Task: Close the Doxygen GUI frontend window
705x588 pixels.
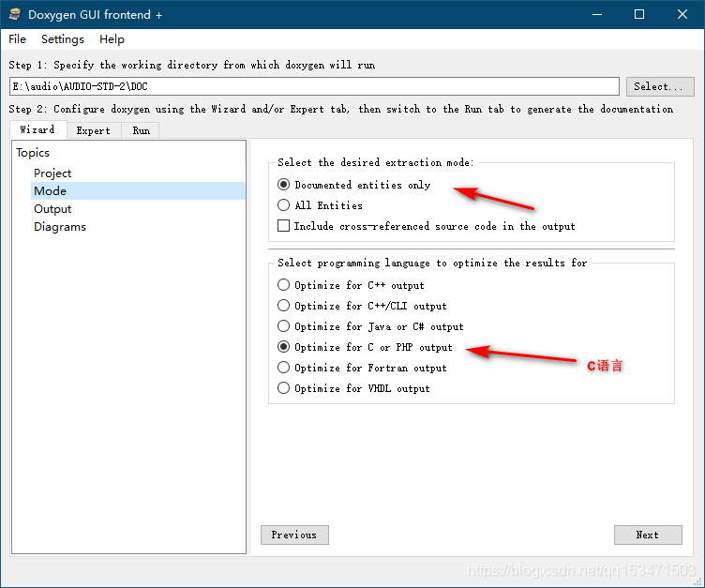Action: [682, 14]
